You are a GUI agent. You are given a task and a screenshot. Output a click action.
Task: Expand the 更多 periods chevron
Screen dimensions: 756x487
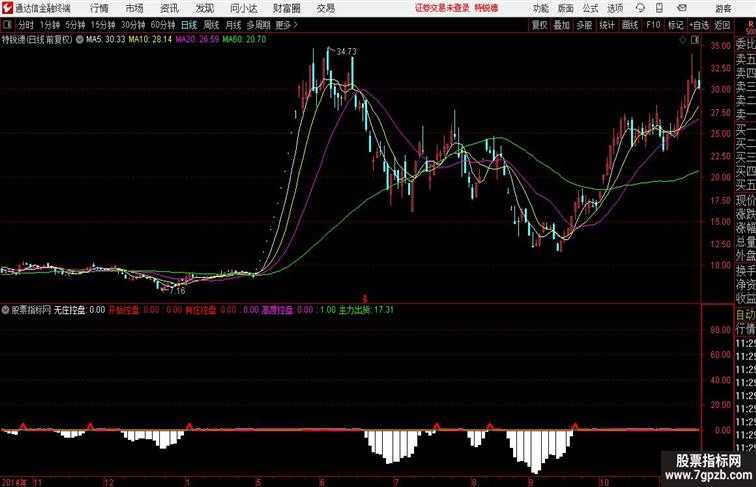296,25
